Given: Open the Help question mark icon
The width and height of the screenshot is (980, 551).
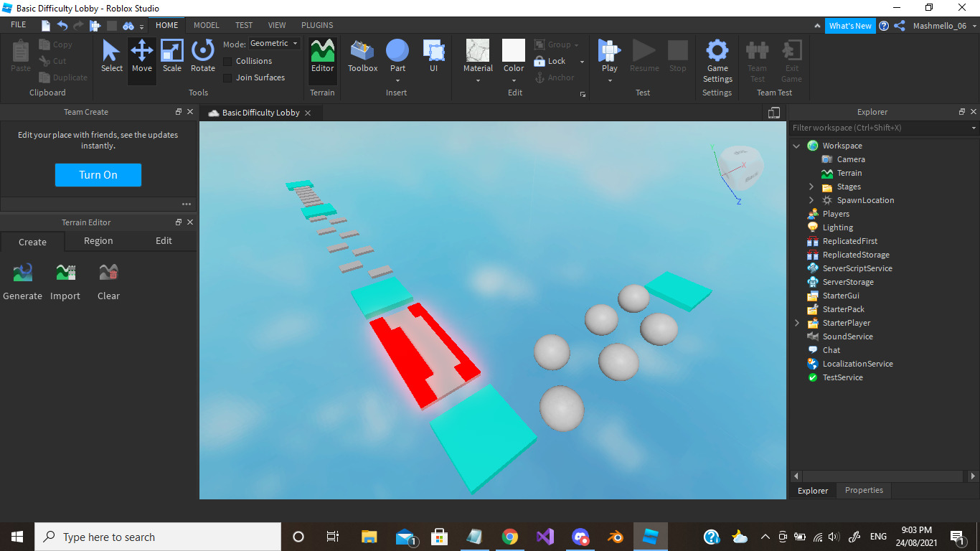Looking at the screenshot, I should (884, 26).
